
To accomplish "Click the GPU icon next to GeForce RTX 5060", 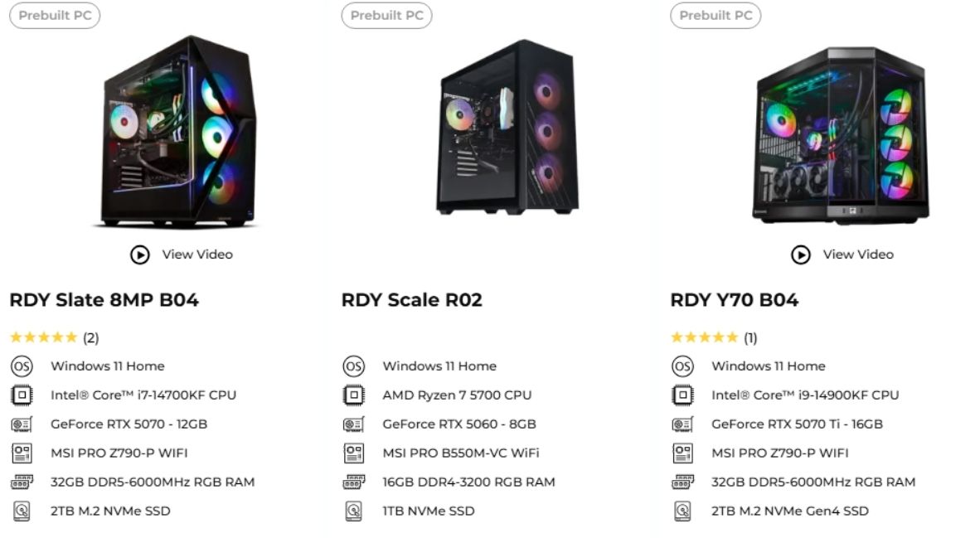I will (352, 424).
